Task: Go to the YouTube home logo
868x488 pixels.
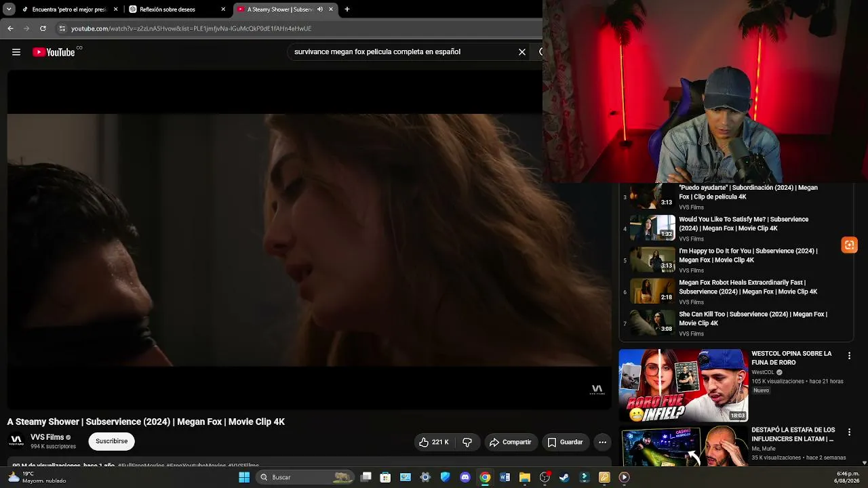Action: coord(54,52)
